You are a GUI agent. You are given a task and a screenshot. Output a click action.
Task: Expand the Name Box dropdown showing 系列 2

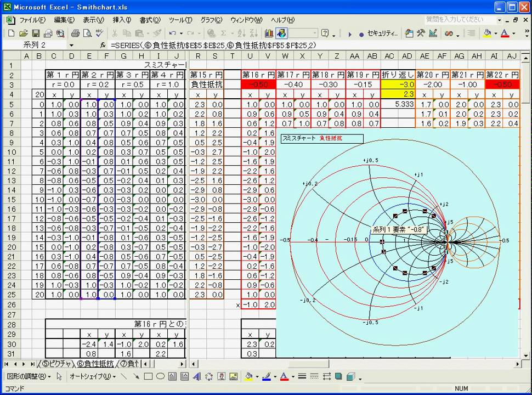coord(71,45)
